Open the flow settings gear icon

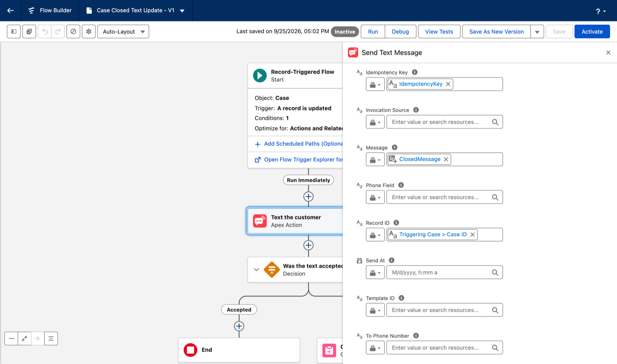[x=89, y=32]
